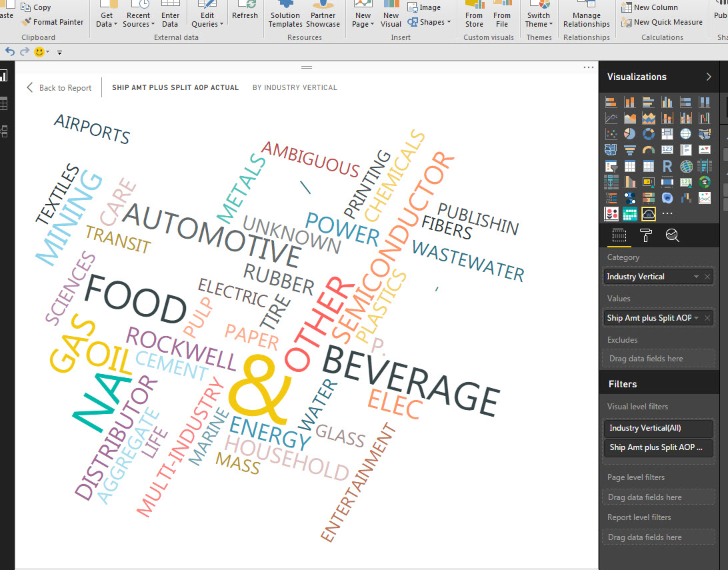The image size is (728, 570).
Task: Collapse the Visualizations pane chevron
Action: pos(709,77)
